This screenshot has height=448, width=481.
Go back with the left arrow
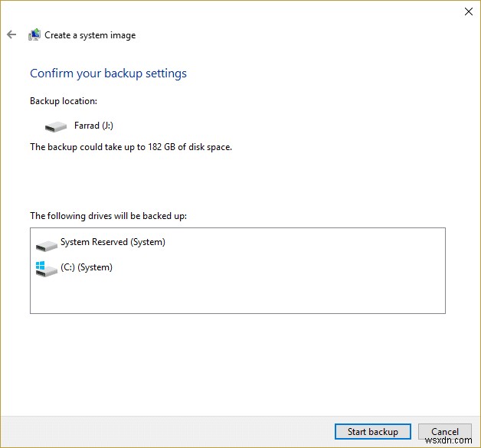pyautogui.click(x=11, y=34)
